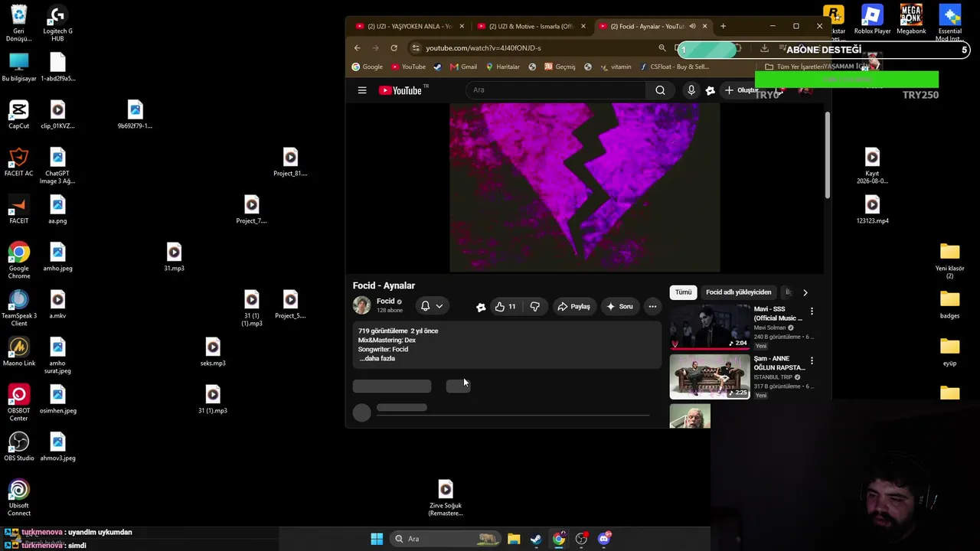This screenshot has height=551, width=980.
Task: Click the YouTube search magnifier button
Action: pyautogui.click(x=660, y=90)
